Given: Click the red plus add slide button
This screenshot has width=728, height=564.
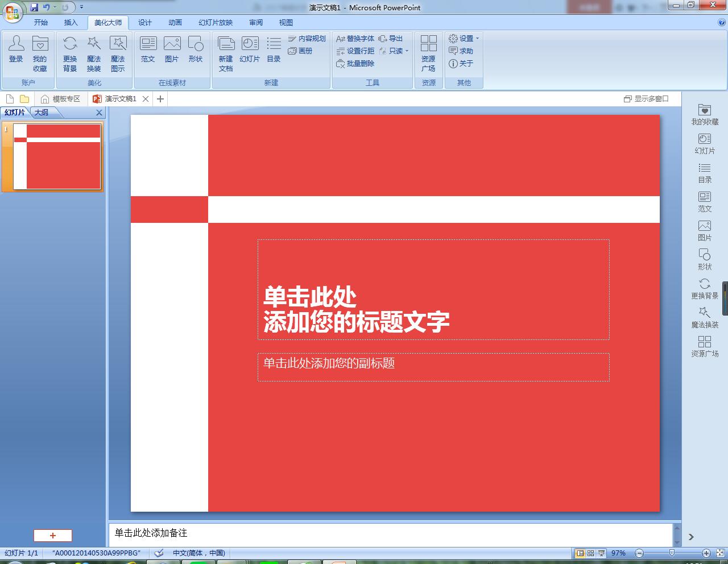Looking at the screenshot, I should [x=53, y=536].
